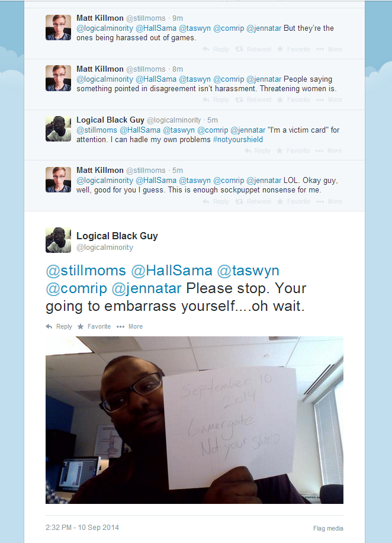
Task: Click the Matt Killmon avatar on the topmost tweet
Action: coord(58,27)
